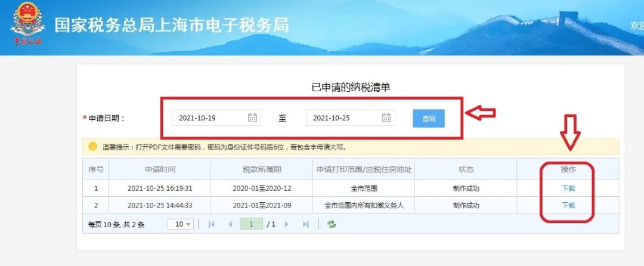
Task: Click the 状态 column header
Action: coord(466,169)
